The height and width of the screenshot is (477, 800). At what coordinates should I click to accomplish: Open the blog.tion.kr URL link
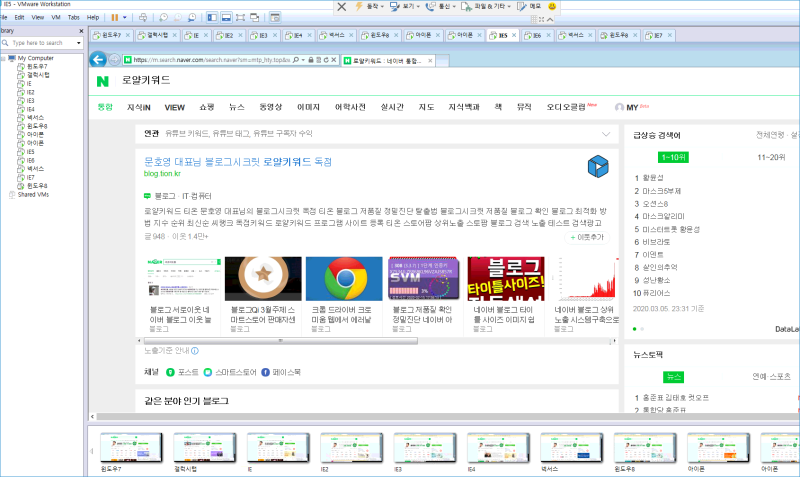[x=162, y=173]
